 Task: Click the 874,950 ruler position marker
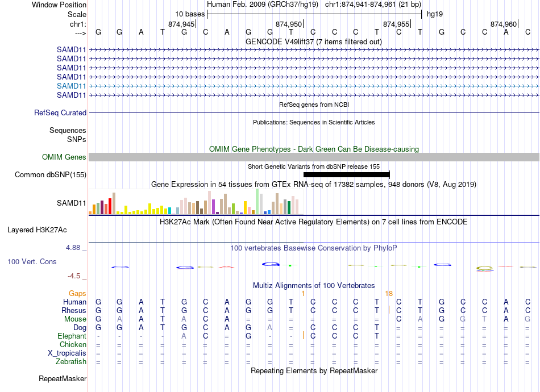[x=289, y=24]
